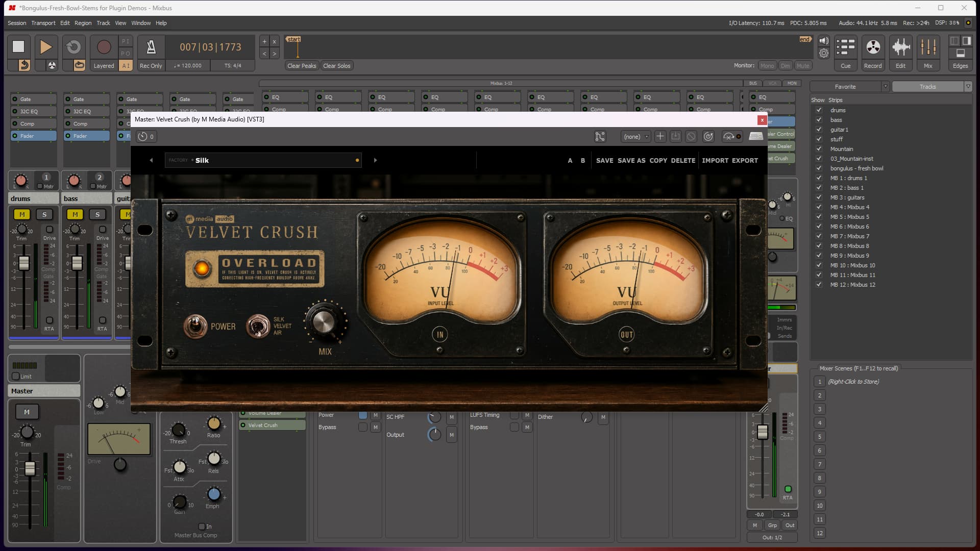Click the monitor speaker icon
980x551 pixels.
(x=824, y=41)
